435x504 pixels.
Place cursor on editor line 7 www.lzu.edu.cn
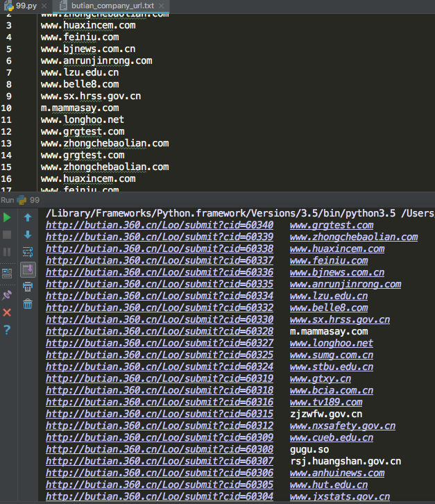pyautogui.click(x=80, y=72)
